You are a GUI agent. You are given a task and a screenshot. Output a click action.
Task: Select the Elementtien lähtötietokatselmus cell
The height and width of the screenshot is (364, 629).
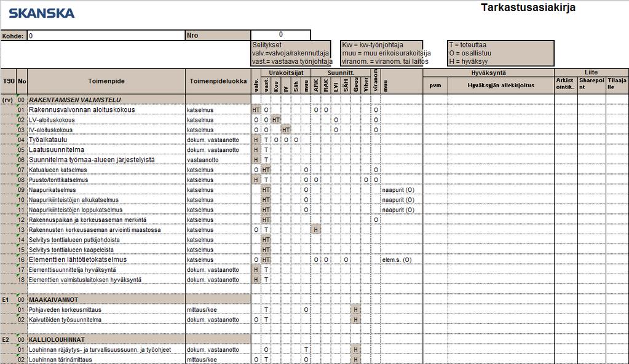click(x=106, y=259)
